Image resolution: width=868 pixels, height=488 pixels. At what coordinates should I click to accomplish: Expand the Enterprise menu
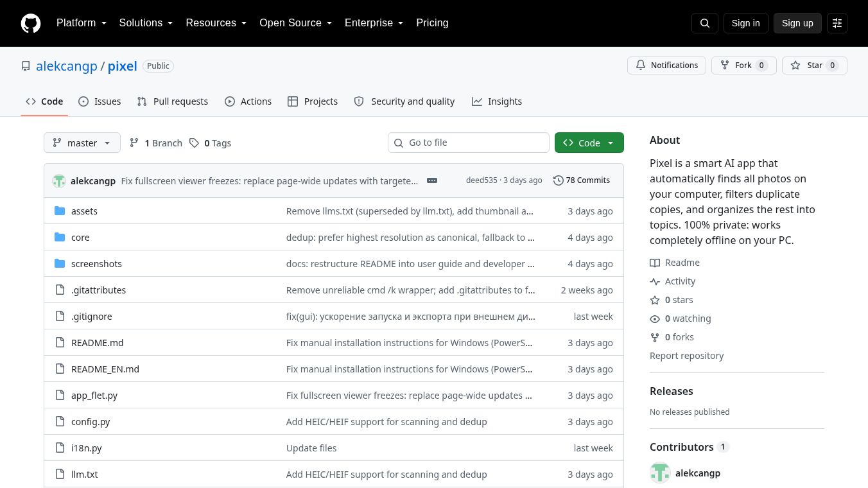(x=374, y=23)
